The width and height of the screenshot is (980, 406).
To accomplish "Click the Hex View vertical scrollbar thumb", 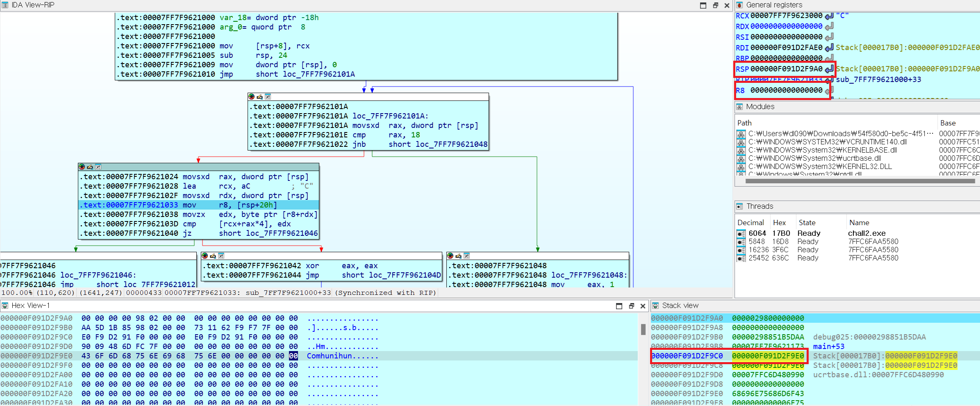I will pos(643,329).
